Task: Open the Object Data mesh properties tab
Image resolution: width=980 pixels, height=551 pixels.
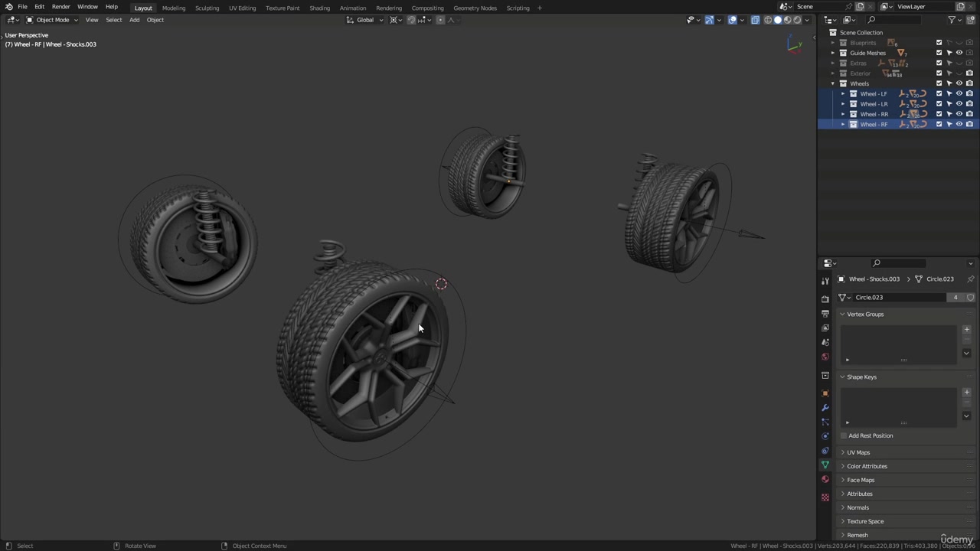Action: pos(825,465)
